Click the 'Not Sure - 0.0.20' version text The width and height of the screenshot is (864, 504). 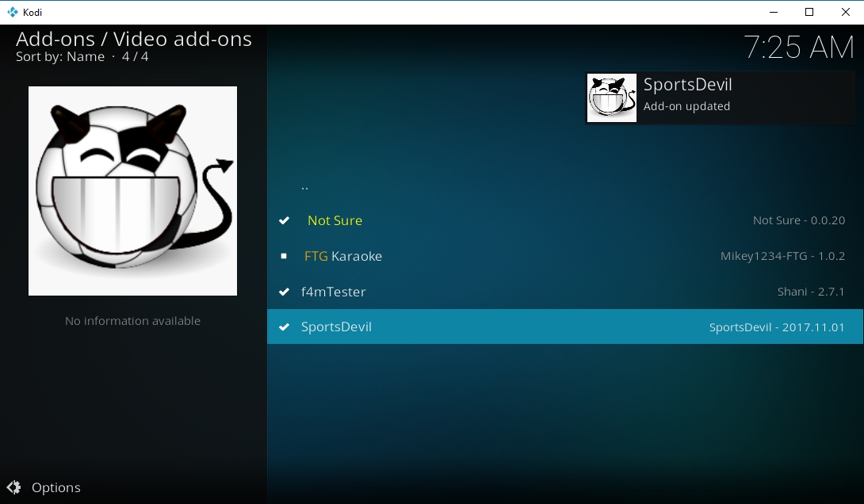point(799,220)
